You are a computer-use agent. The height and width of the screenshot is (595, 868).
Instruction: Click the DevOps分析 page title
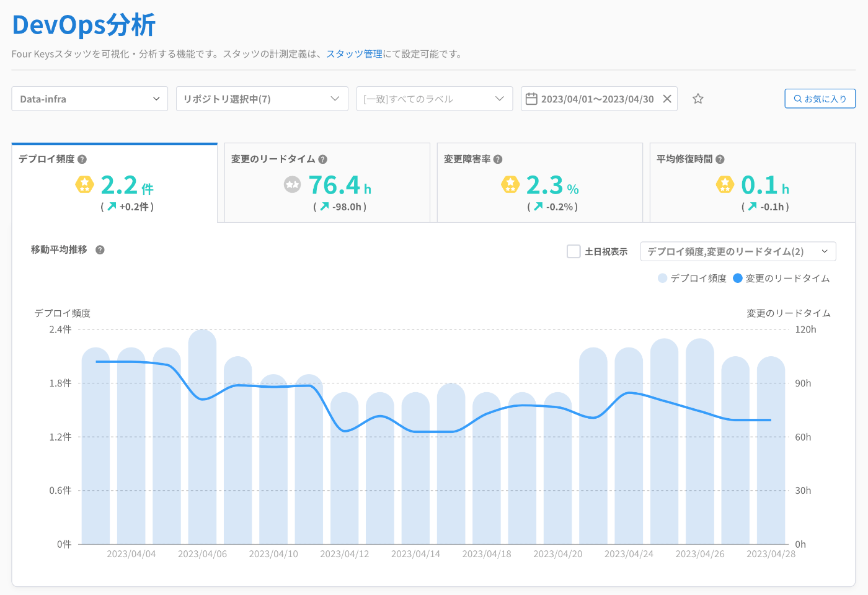tap(84, 25)
